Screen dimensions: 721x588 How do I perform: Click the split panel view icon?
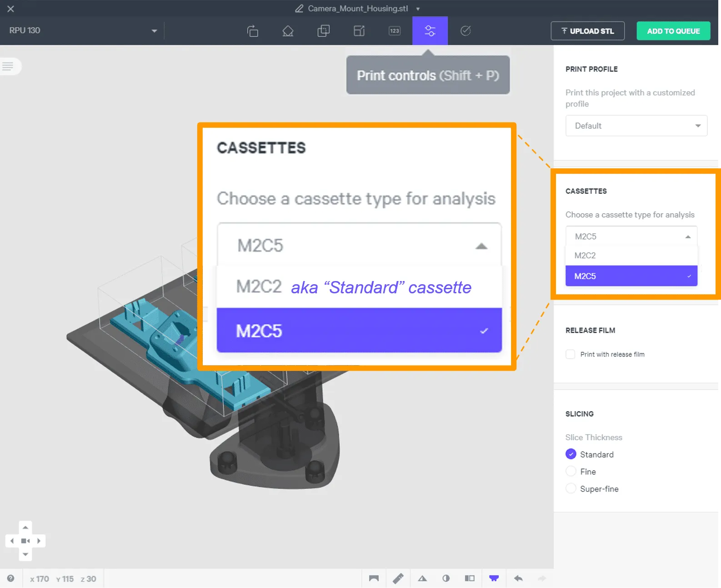click(470, 578)
